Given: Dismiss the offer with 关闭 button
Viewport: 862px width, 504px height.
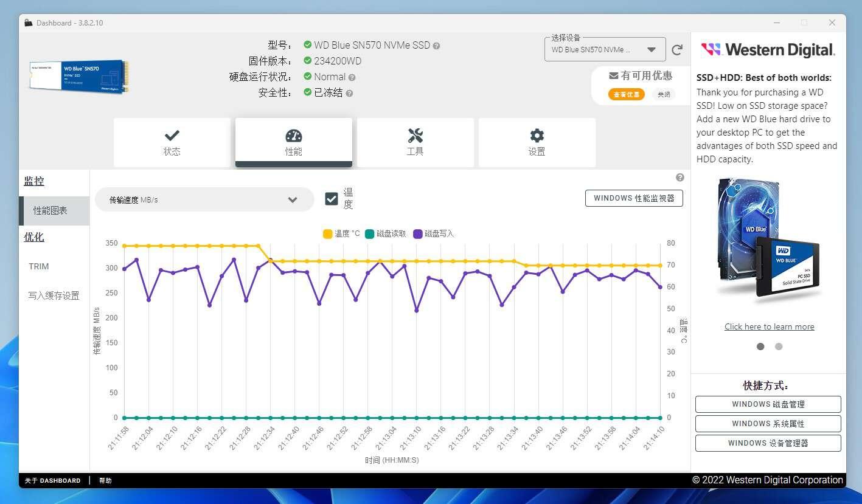Looking at the screenshot, I should 664,94.
